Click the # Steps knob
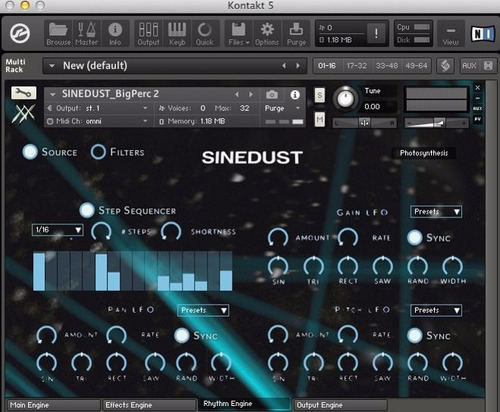This screenshot has height=412, width=500. (101, 231)
